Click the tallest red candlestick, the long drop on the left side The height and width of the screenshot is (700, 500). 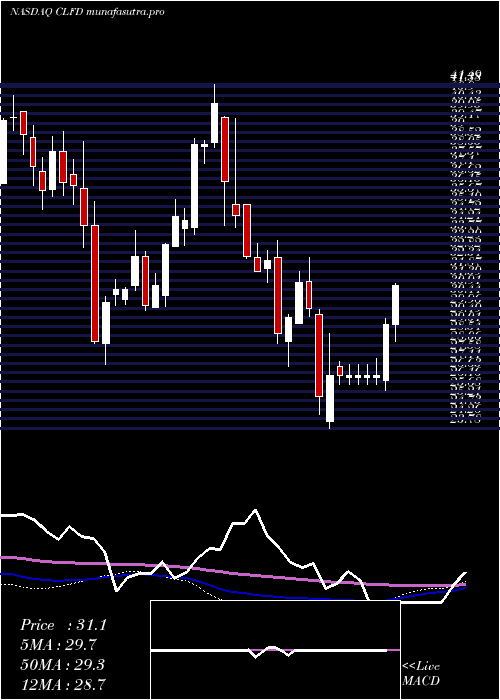95,283
